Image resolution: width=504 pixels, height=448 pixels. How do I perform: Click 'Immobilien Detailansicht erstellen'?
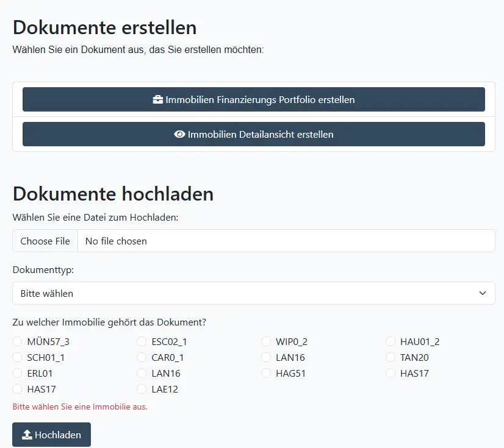pos(254,134)
